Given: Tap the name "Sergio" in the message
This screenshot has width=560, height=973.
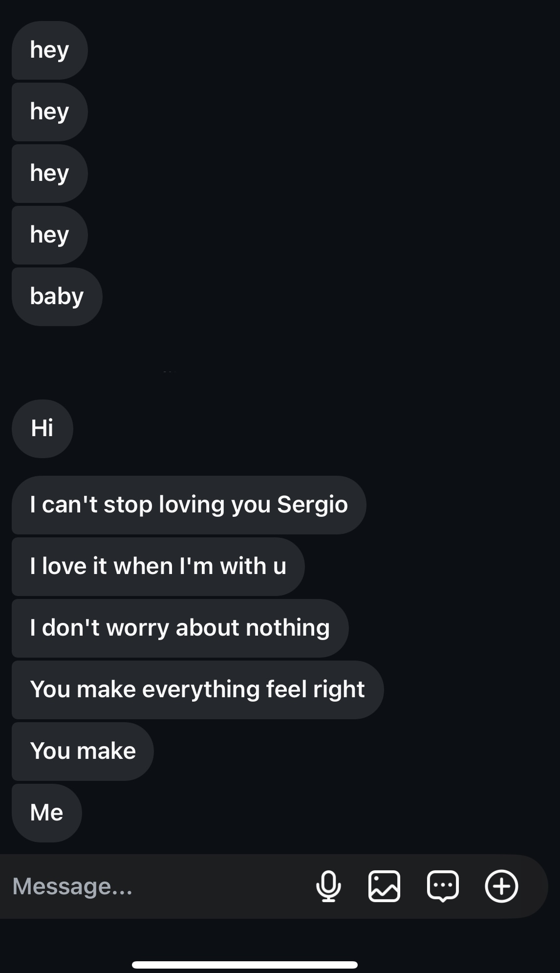Looking at the screenshot, I should (312, 505).
